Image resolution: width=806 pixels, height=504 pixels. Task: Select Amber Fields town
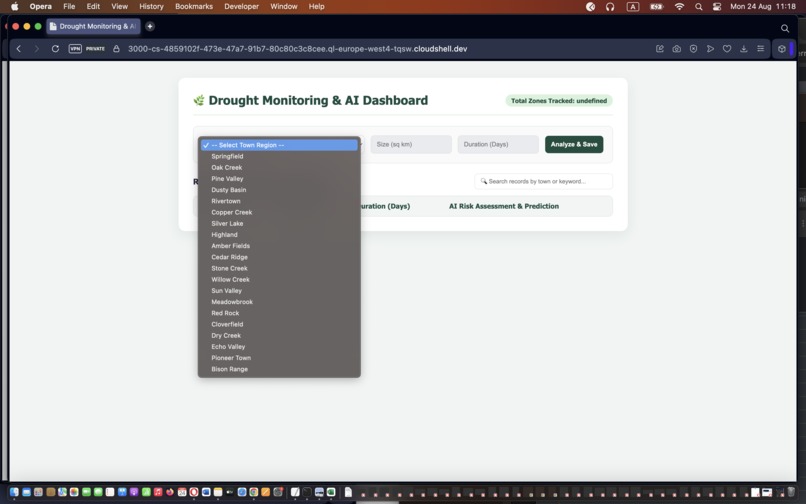pos(279,246)
